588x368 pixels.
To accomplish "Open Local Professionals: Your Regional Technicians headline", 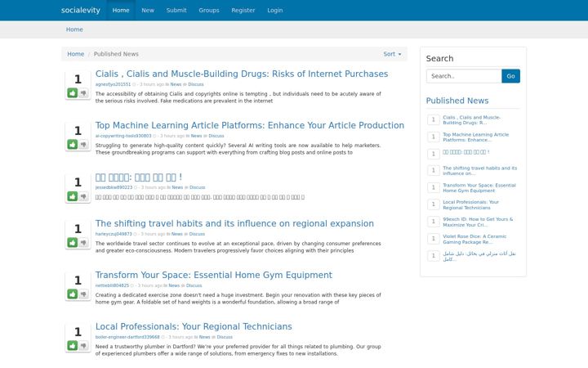I will (x=194, y=326).
